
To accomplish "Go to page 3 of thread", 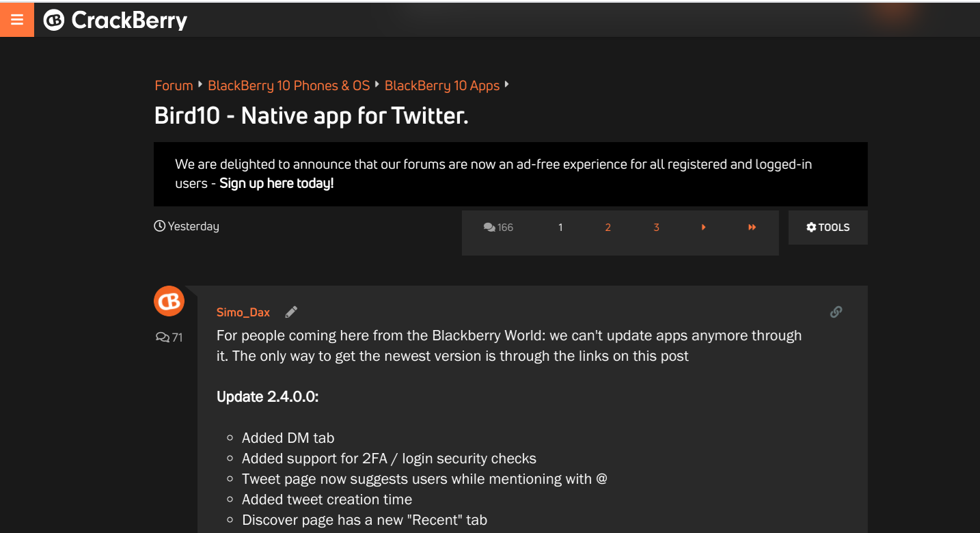I will [656, 228].
